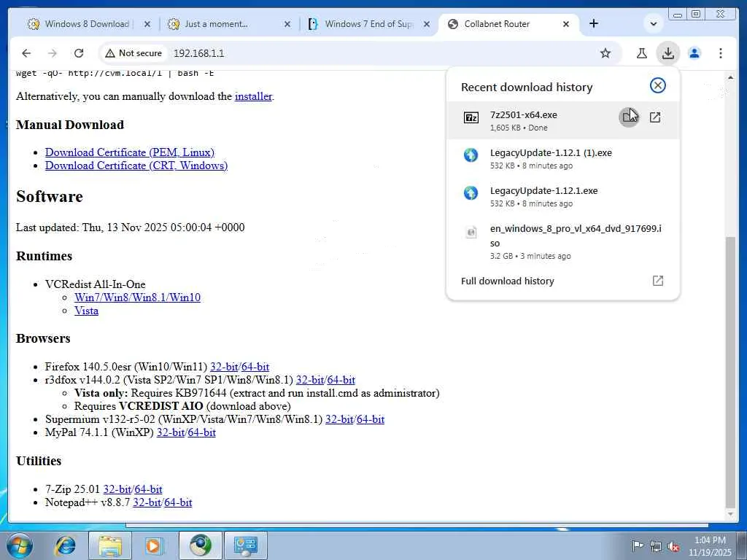
Task: Click the globe icon beside LegacyUpdate-1.12.1 (1).exe
Action: [x=471, y=155]
